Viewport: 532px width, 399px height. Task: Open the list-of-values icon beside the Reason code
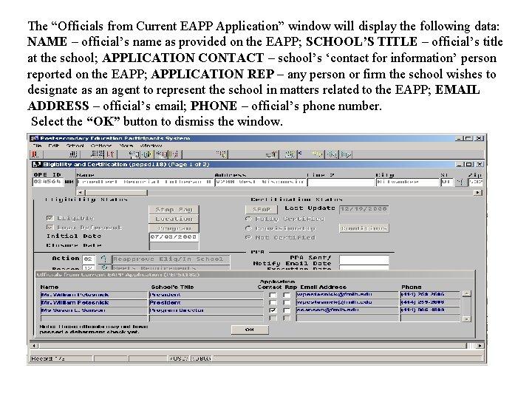[x=104, y=267]
